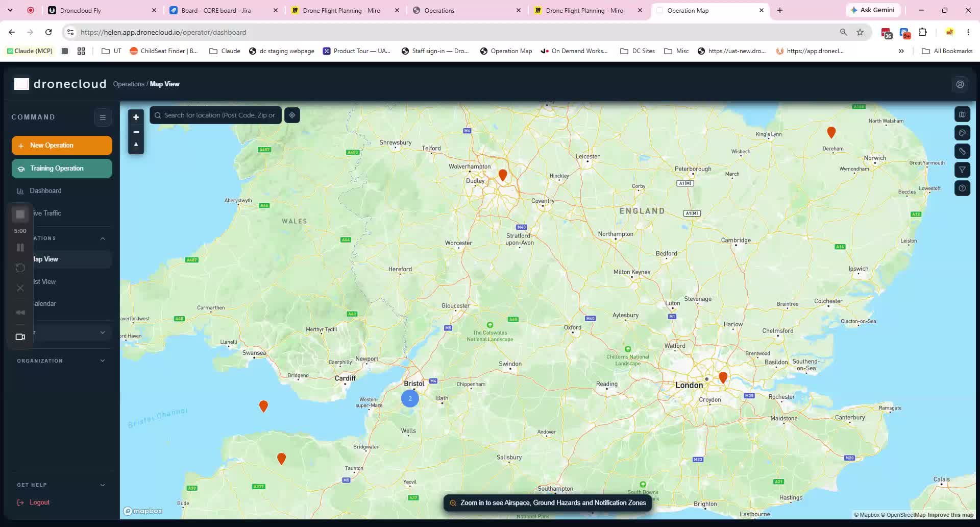This screenshot has width=980, height=527.
Task: Zoom in with the map plus button
Action: (136, 117)
